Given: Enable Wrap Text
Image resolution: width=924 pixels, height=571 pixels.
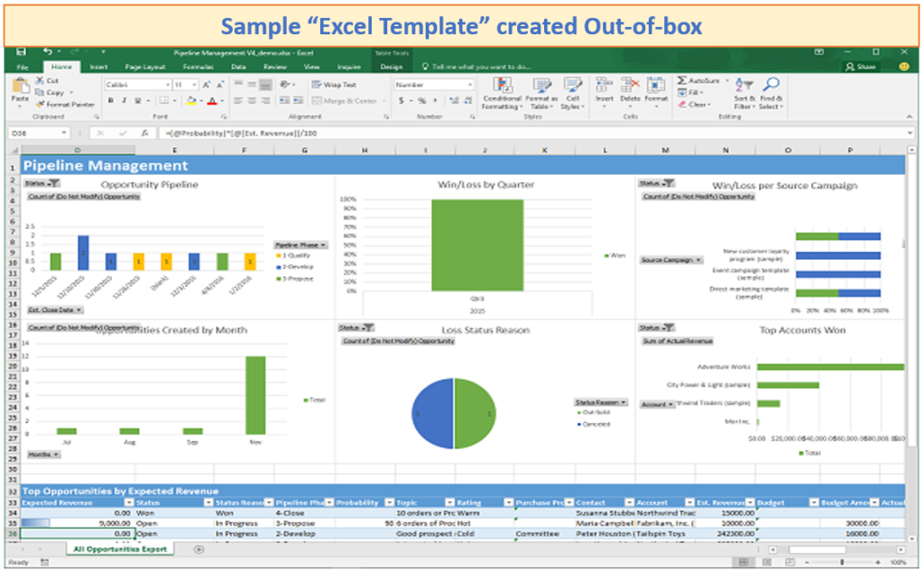Looking at the screenshot, I should [x=334, y=84].
